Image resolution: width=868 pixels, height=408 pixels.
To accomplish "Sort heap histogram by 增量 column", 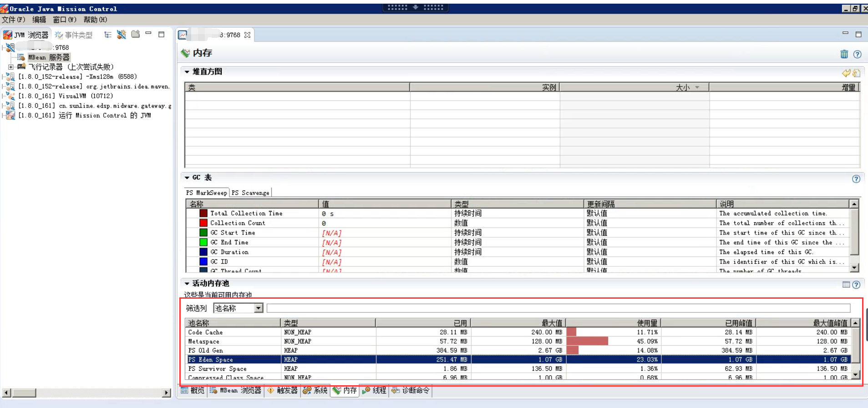I will pos(784,87).
